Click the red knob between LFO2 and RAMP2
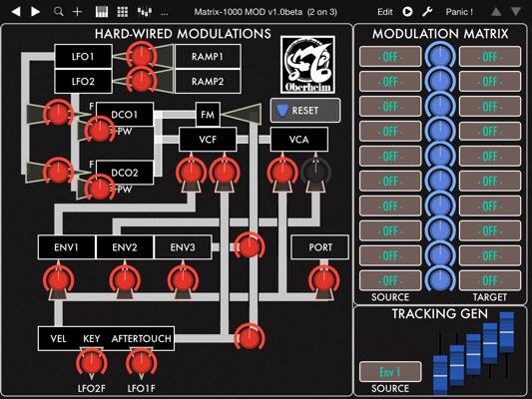This screenshot has height=399, width=532. coord(142,80)
